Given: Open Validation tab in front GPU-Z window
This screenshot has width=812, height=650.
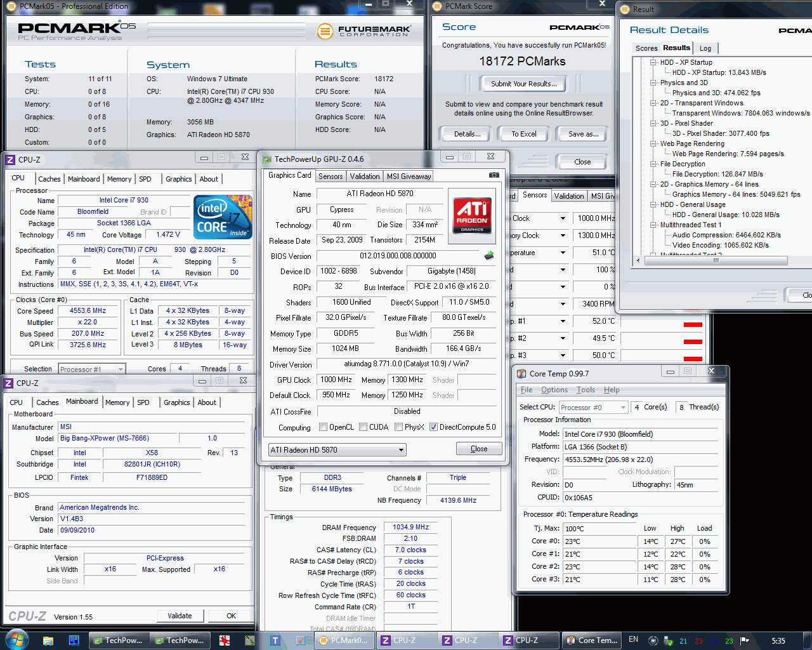Looking at the screenshot, I should pyautogui.click(x=365, y=176).
